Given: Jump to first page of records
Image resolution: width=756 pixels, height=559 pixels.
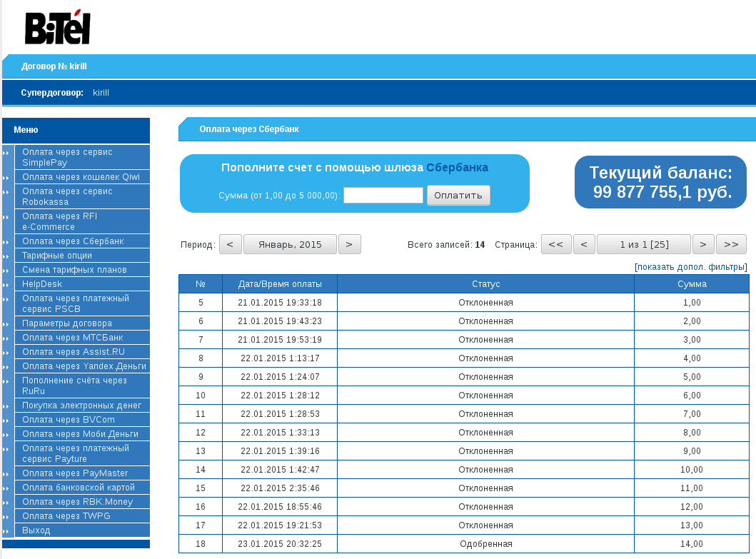Looking at the screenshot, I should [x=556, y=245].
